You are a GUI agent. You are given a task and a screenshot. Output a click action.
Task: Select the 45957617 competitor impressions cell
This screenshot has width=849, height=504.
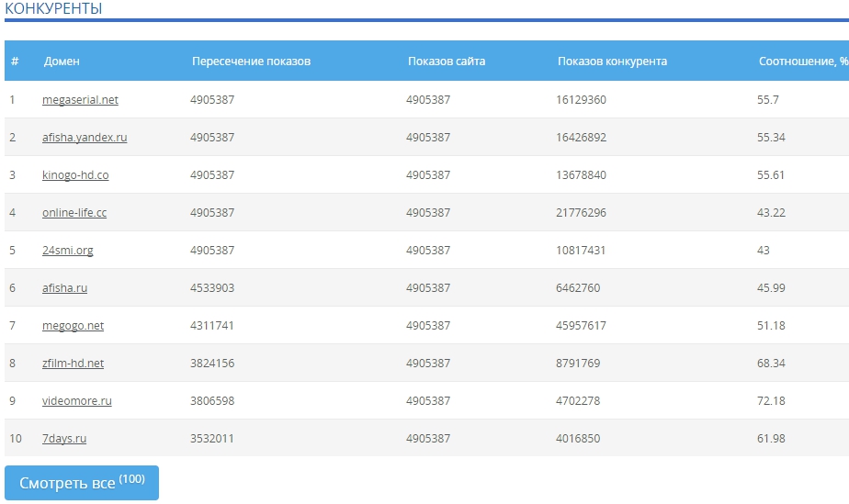point(581,326)
